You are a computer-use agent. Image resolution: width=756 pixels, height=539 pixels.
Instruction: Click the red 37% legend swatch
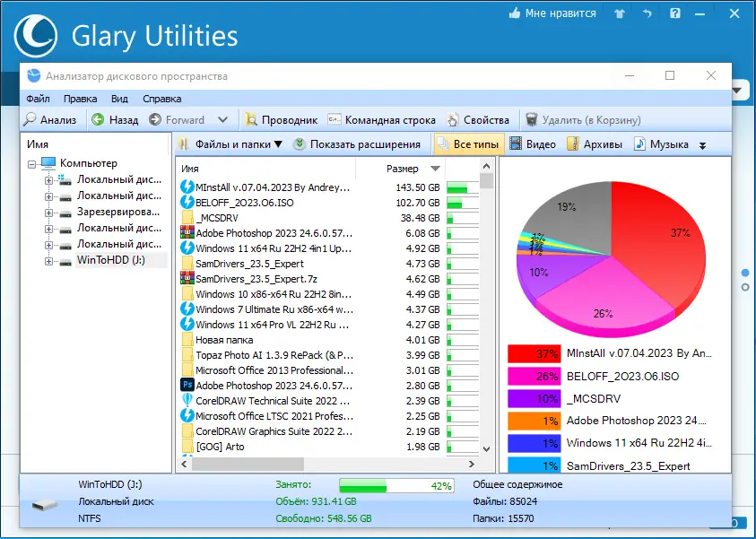[x=534, y=353]
